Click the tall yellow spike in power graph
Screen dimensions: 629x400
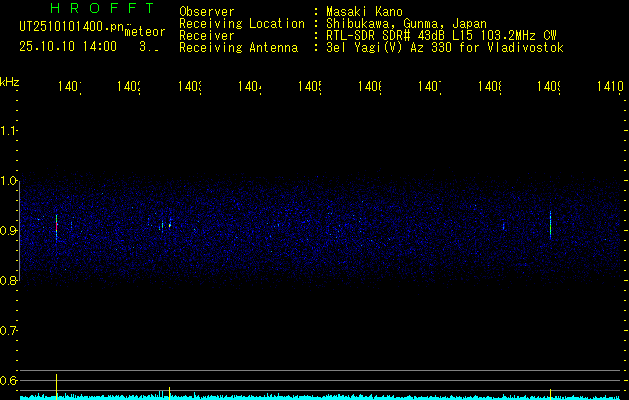point(57,384)
